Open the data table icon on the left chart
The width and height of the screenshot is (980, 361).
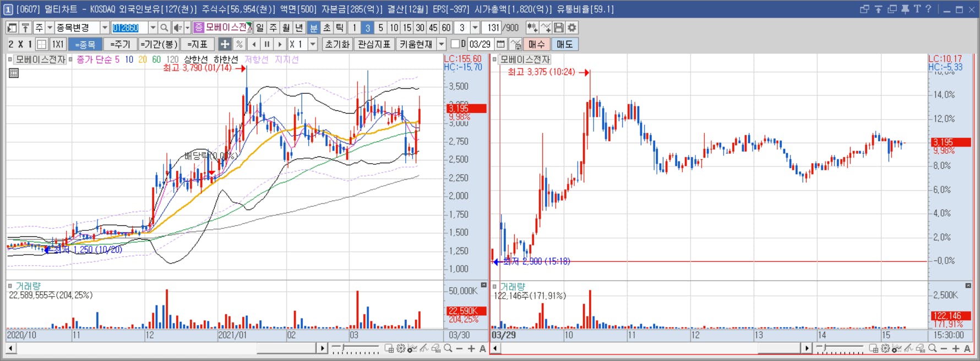tap(14, 73)
